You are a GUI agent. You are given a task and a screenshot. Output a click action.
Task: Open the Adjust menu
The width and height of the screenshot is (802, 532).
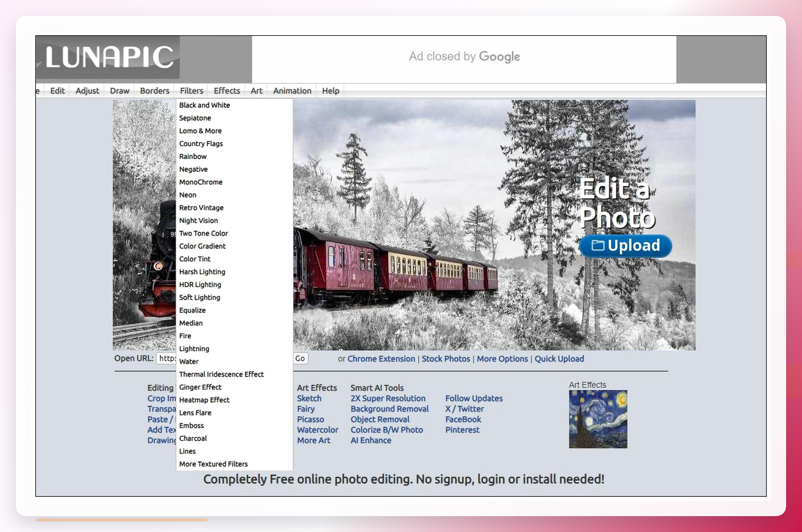87,91
